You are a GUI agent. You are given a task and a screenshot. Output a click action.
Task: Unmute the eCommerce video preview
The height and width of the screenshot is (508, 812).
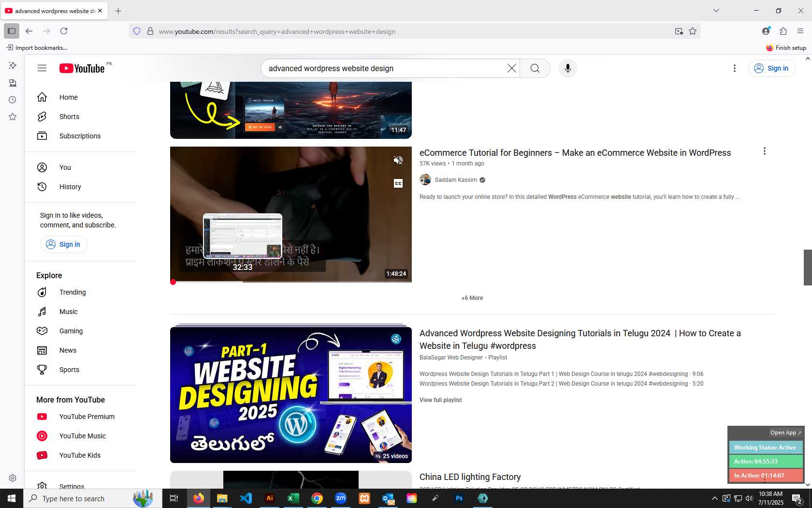(398, 160)
